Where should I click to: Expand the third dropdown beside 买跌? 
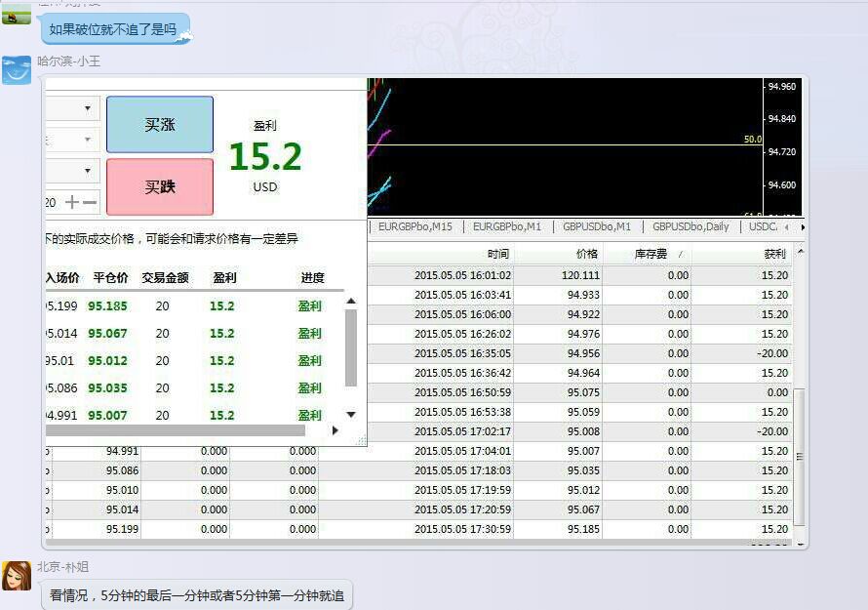point(88,171)
